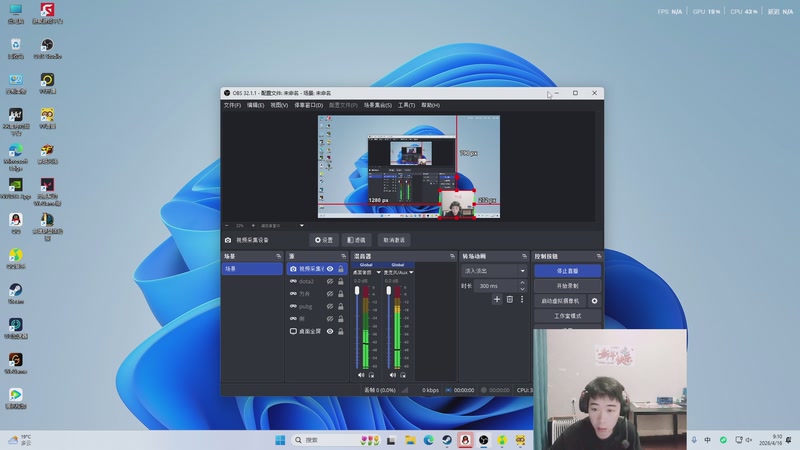Open the 工具(T) menu
The image size is (800, 450).
(x=407, y=105)
